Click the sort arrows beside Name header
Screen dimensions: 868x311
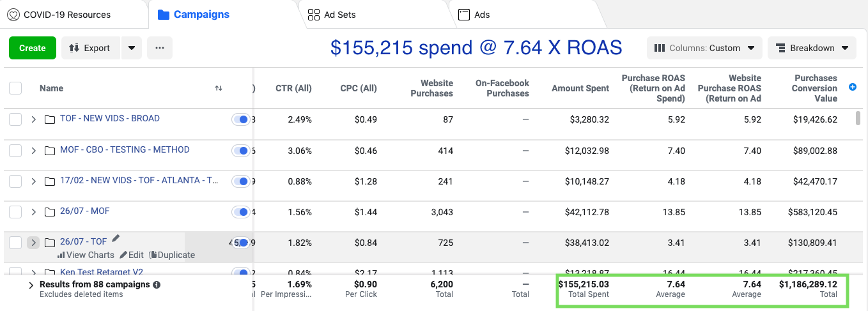tap(219, 88)
